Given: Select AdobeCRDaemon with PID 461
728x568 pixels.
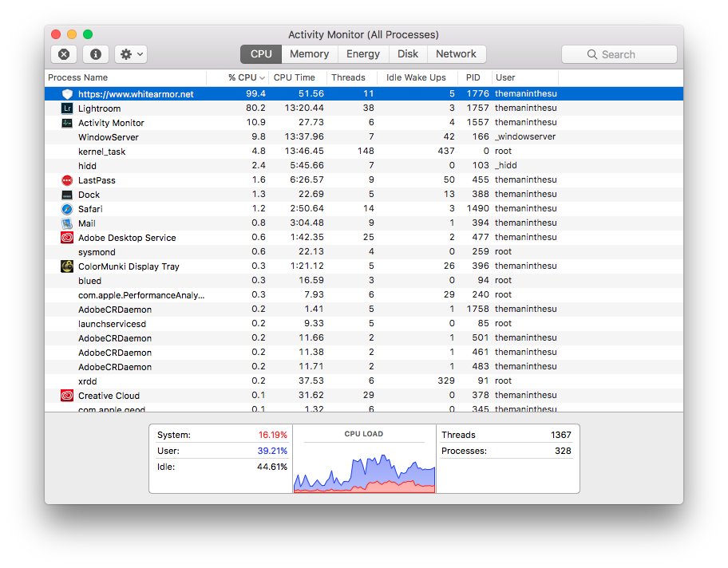Looking at the screenshot, I should [x=364, y=353].
